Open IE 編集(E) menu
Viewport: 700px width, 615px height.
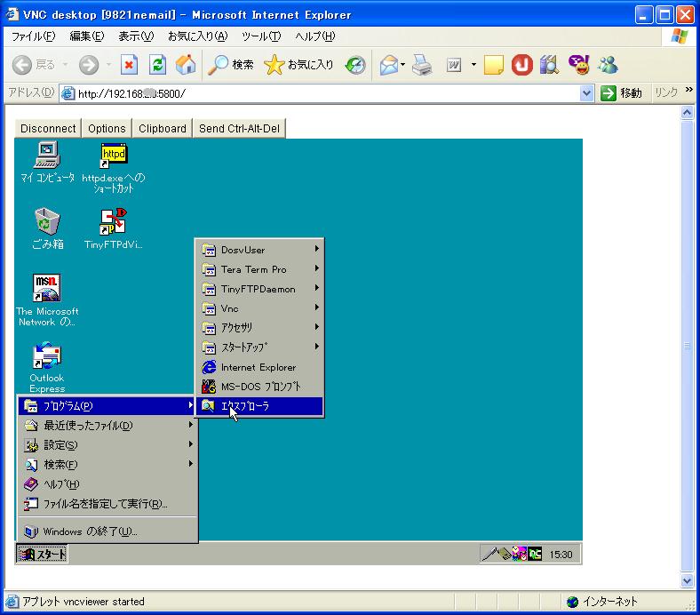87,36
